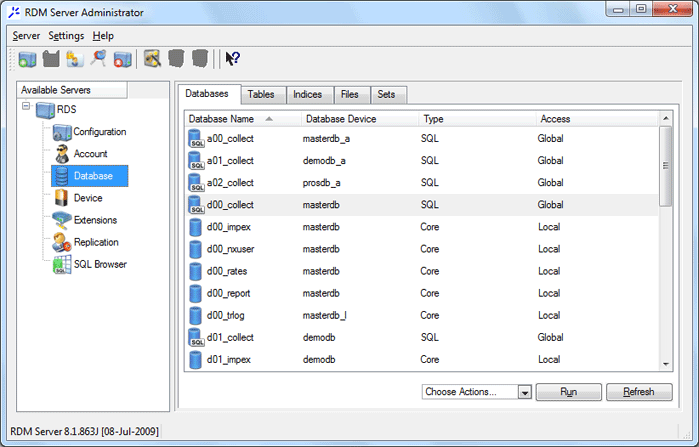Click the wrench tools toolbar icon
This screenshot has height=447, width=699.
click(152, 59)
